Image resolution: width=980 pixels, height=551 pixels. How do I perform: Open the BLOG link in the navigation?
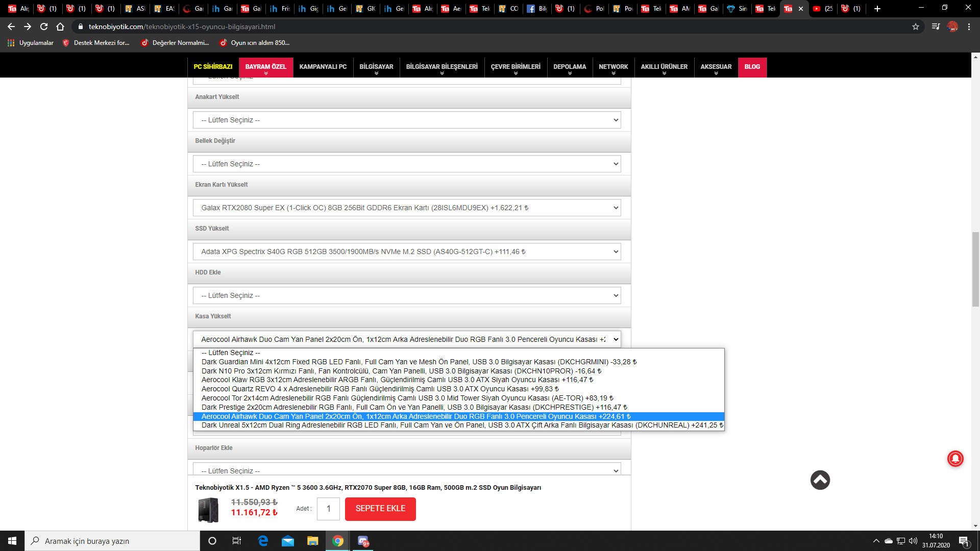point(752,67)
